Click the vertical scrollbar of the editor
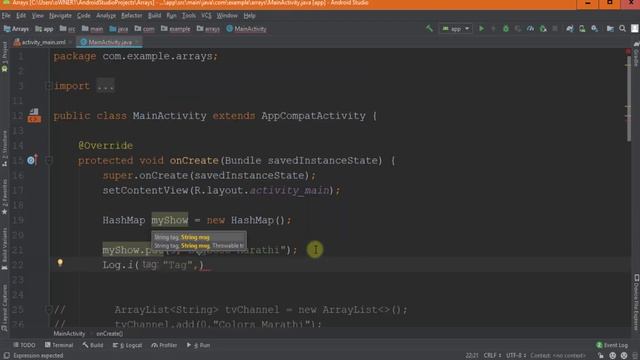 coord(629,98)
